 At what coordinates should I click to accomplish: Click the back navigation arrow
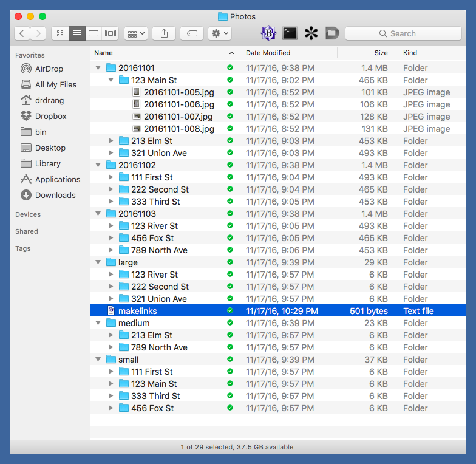coord(22,33)
